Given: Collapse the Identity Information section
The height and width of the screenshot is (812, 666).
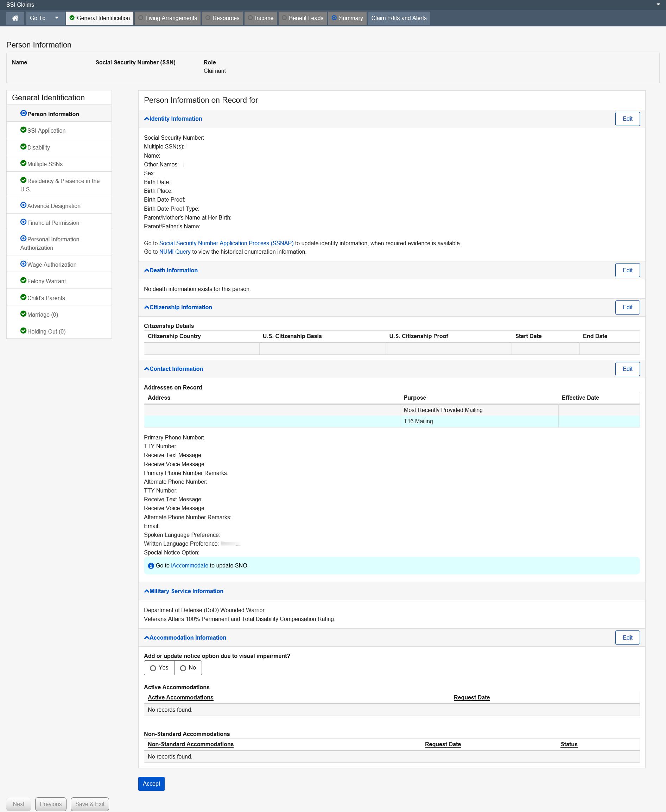Looking at the screenshot, I should [x=173, y=119].
